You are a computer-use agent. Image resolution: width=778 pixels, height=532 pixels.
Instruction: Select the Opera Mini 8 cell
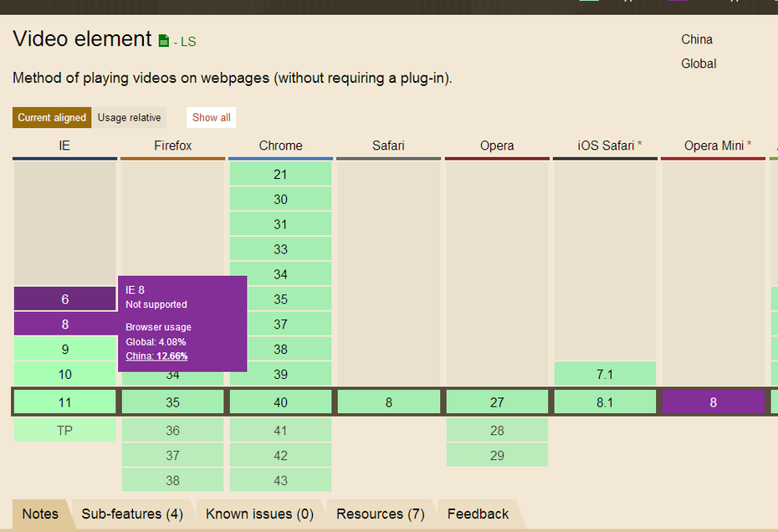pos(713,402)
